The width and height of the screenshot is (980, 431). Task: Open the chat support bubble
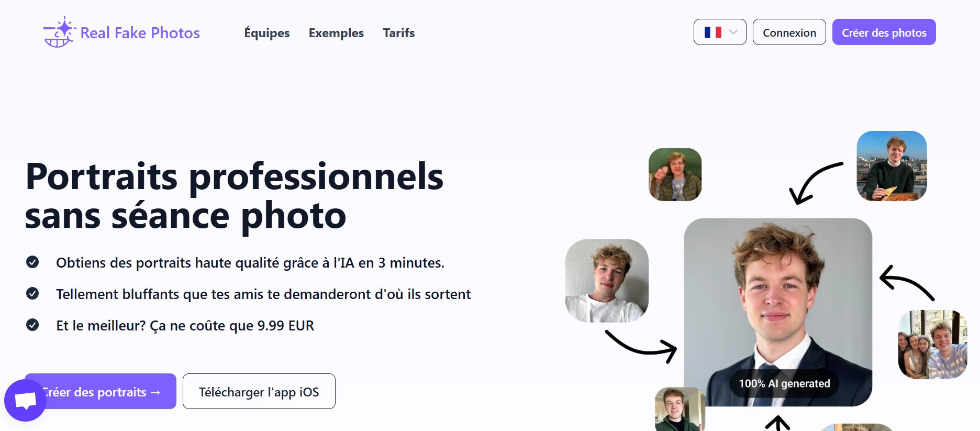[x=25, y=401]
